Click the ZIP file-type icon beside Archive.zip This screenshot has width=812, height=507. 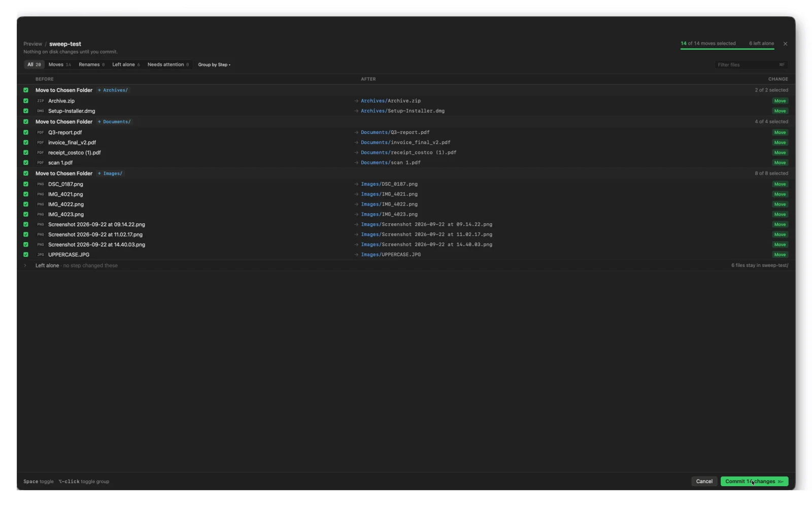point(41,101)
